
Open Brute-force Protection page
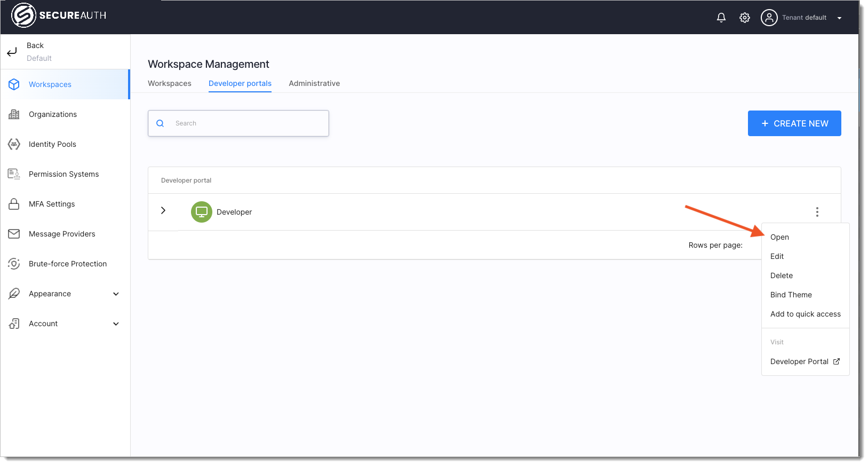tap(65, 264)
